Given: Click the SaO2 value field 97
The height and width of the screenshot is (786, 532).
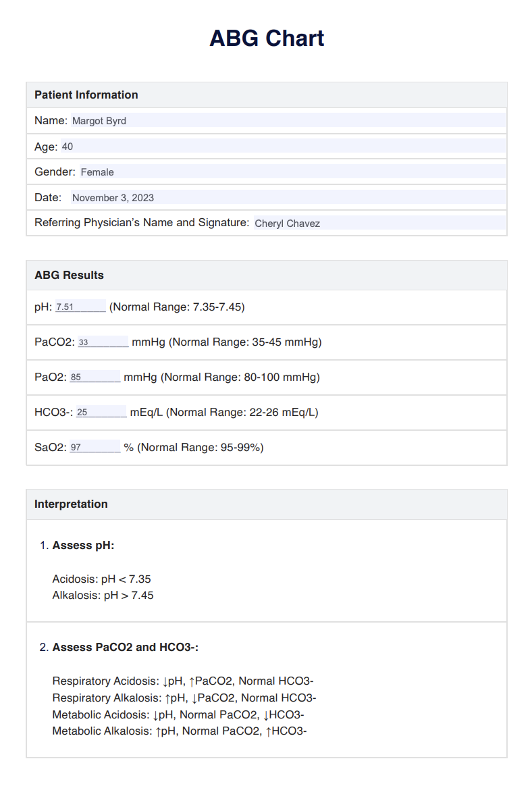Looking at the screenshot, I should click(95, 447).
